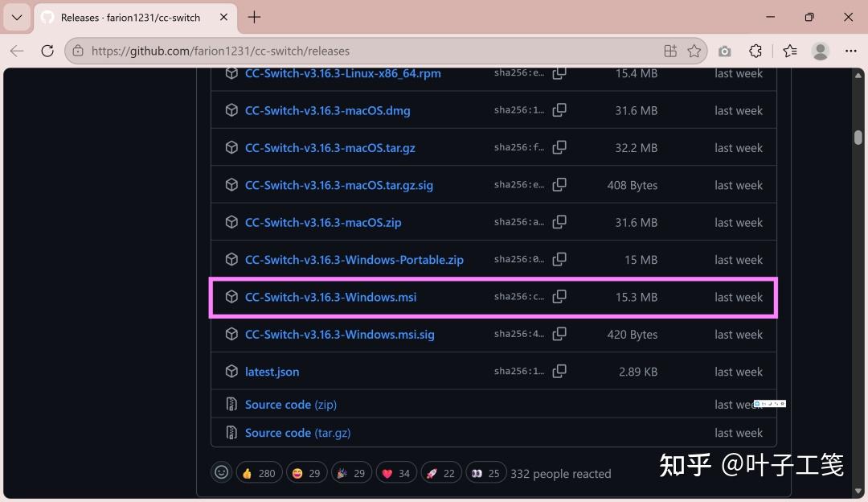
Task: Copy sha256 hash for Windows-Portable.zip
Action: pyautogui.click(x=559, y=259)
